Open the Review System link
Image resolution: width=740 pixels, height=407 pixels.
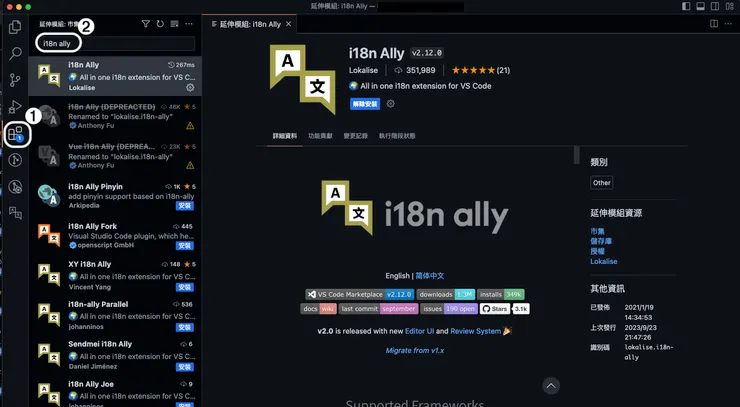click(475, 331)
